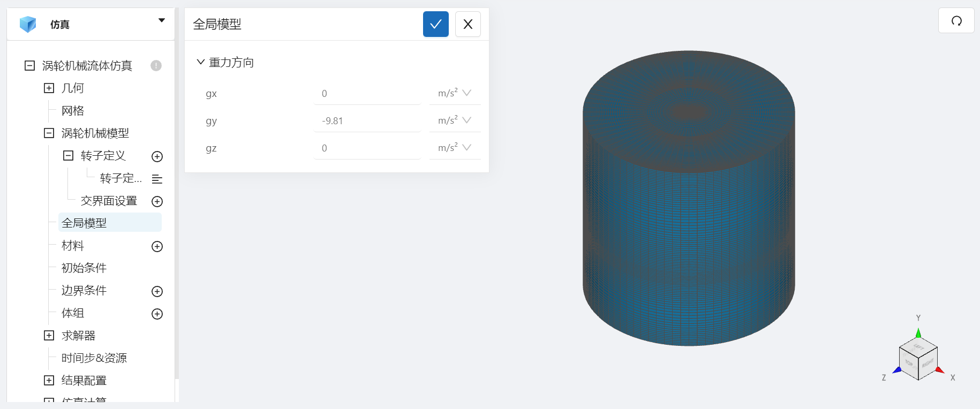This screenshot has height=409, width=980.
Task: Add a material with the 材料 plus icon
Action: (157, 246)
